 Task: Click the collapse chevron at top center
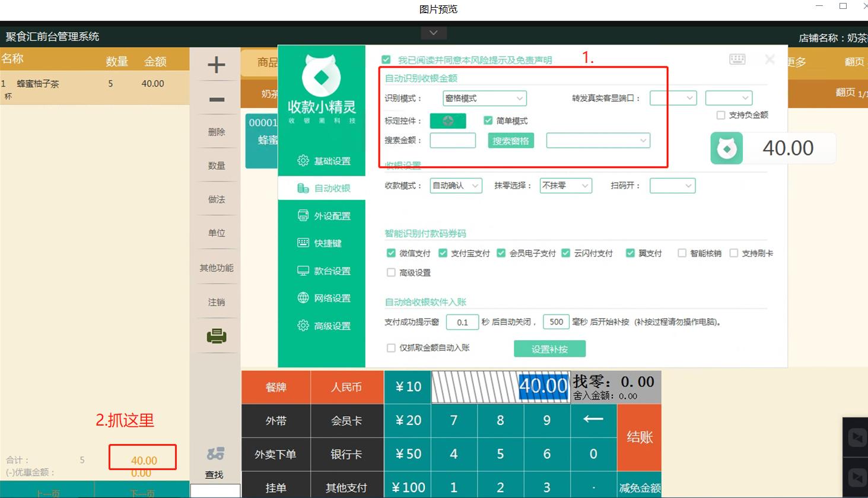coord(434,33)
